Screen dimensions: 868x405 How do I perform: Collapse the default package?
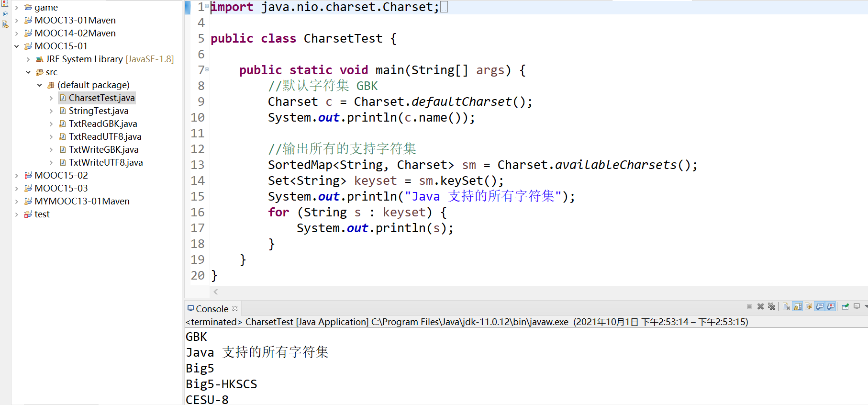[40, 85]
